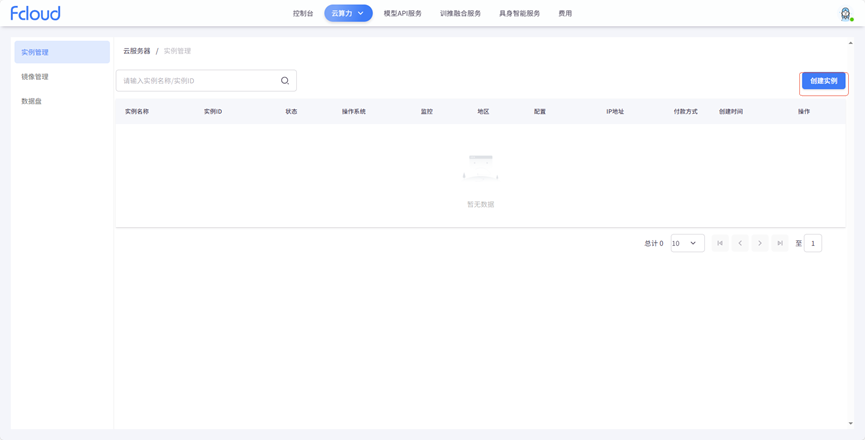Click the search magnifier icon
The width and height of the screenshot is (865, 440).
[x=285, y=81]
